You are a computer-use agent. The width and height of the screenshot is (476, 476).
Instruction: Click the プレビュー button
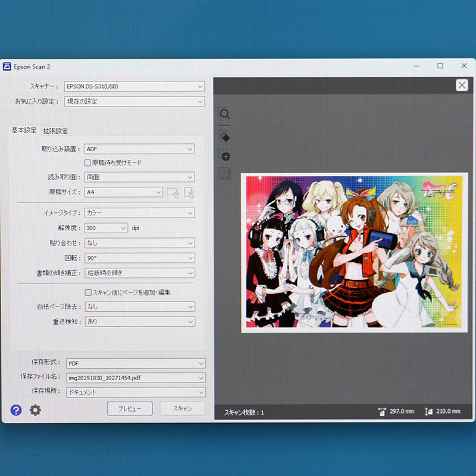129,409
